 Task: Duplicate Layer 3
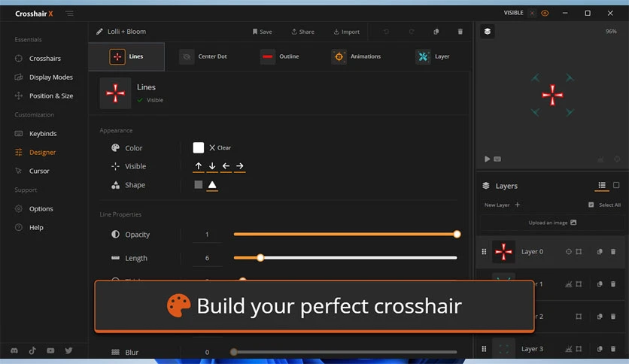coord(600,349)
